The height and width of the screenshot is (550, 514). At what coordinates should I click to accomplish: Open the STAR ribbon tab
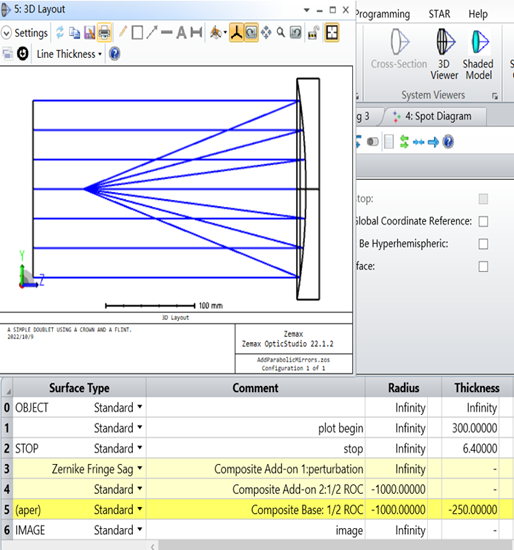coord(439,14)
